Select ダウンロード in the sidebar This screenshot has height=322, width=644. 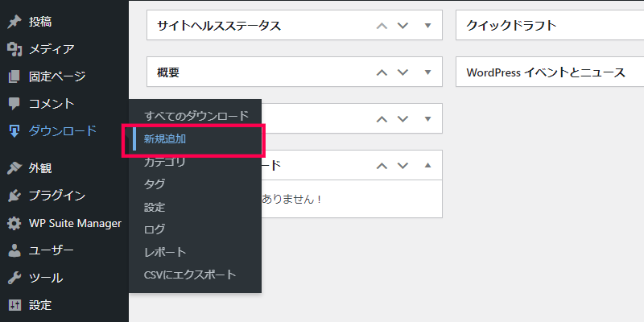click(x=64, y=131)
